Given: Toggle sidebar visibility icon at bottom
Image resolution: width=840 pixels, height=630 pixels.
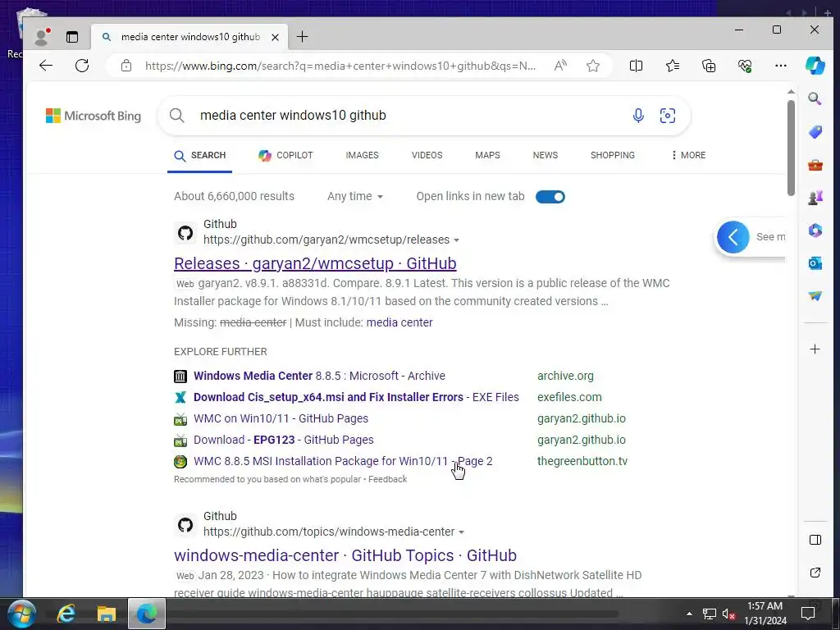Looking at the screenshot, I should coord(815,540).
